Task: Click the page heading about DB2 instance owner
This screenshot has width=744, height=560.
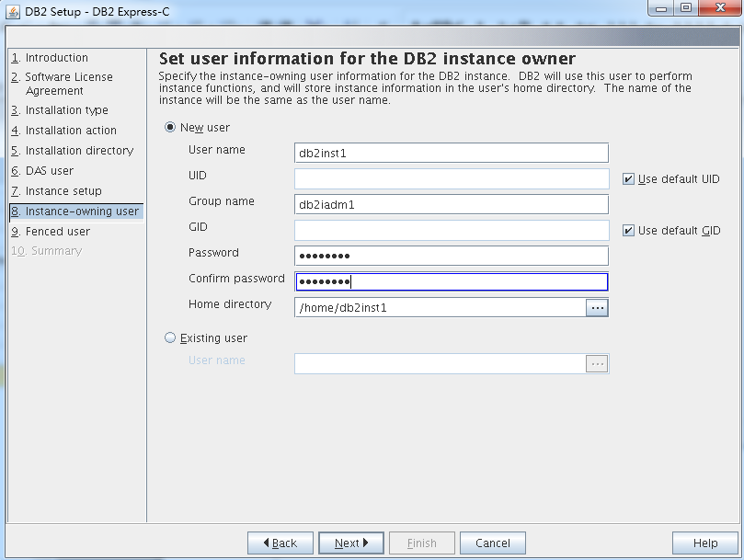Action: (x=367, y=58)
